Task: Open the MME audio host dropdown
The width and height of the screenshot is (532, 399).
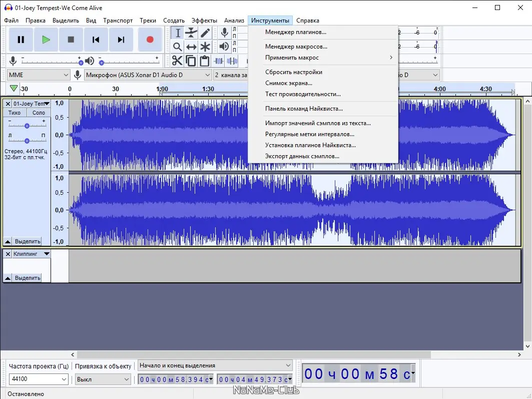Action: (x=39, y=75)
